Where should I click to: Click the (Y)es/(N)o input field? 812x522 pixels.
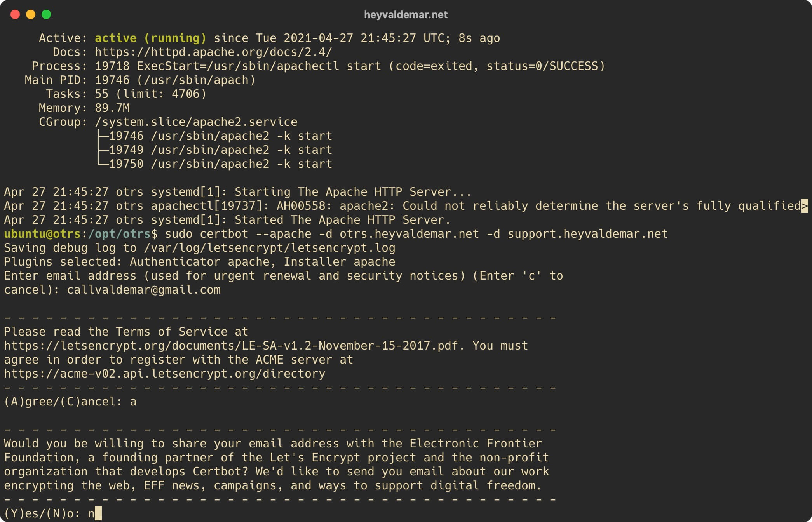[x=92, y=513]
